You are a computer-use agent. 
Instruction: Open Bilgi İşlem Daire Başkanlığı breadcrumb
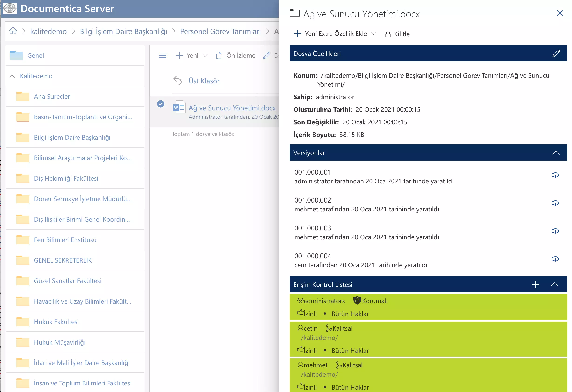pos(123,31)
